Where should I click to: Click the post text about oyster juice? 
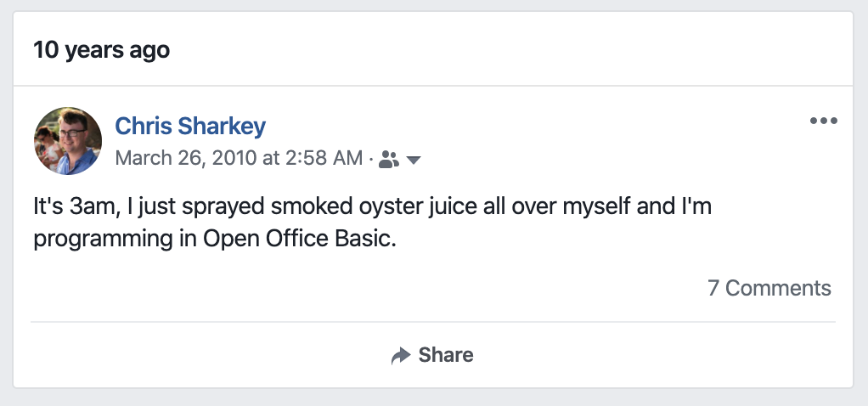pyautogui.click(x=373, y=222)
